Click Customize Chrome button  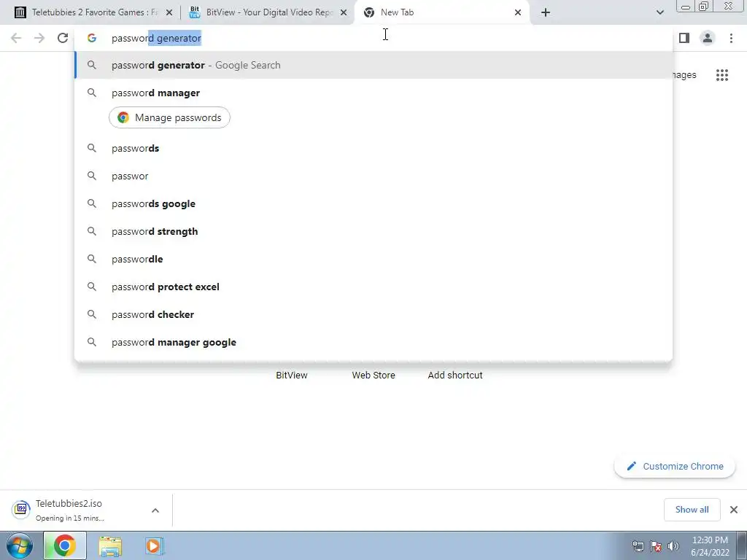(x=675, y=466)
